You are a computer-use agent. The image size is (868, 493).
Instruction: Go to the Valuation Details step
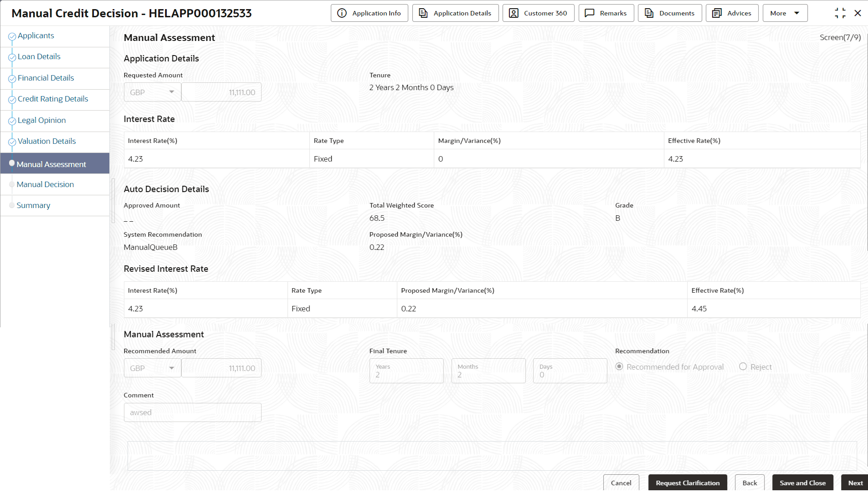pyautogui.click(x=47, y=141)
